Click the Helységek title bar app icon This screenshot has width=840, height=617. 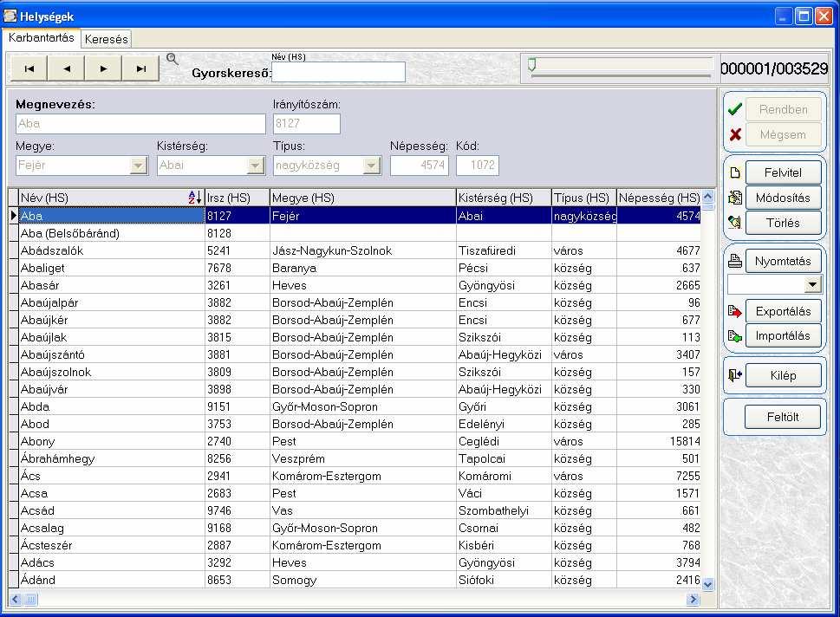click(10, 16)
